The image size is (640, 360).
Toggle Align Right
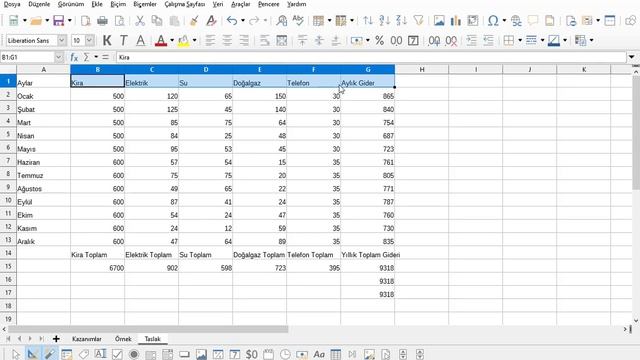[244, 40]
